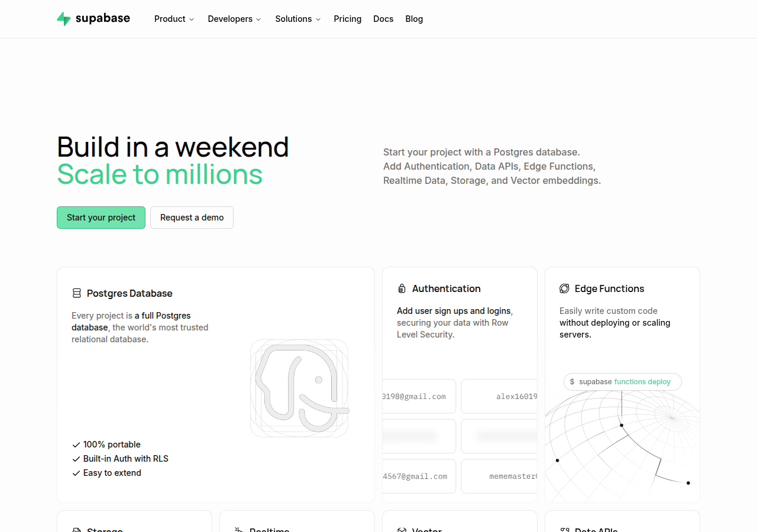Open the Developers navigation item
The height and width of the screenshot is (532, 757).
(235, 19)
